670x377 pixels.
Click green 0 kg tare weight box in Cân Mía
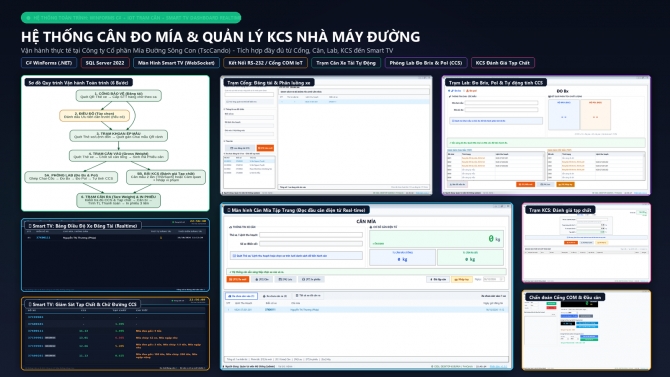tap(470, 257)
